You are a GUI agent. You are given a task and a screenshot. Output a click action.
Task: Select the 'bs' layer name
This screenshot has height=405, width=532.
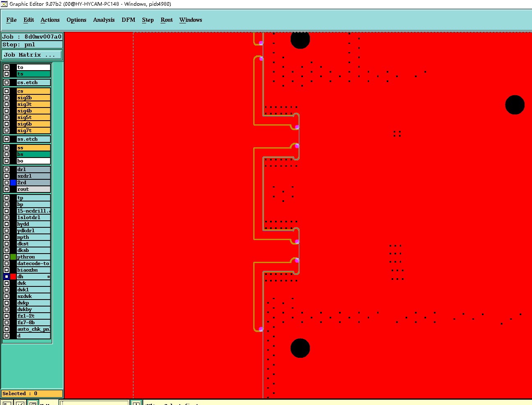[x=34, y=154]
